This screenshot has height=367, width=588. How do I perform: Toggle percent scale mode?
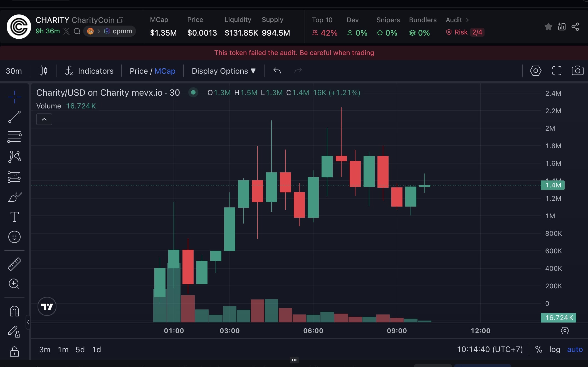[x=538, y=349]
